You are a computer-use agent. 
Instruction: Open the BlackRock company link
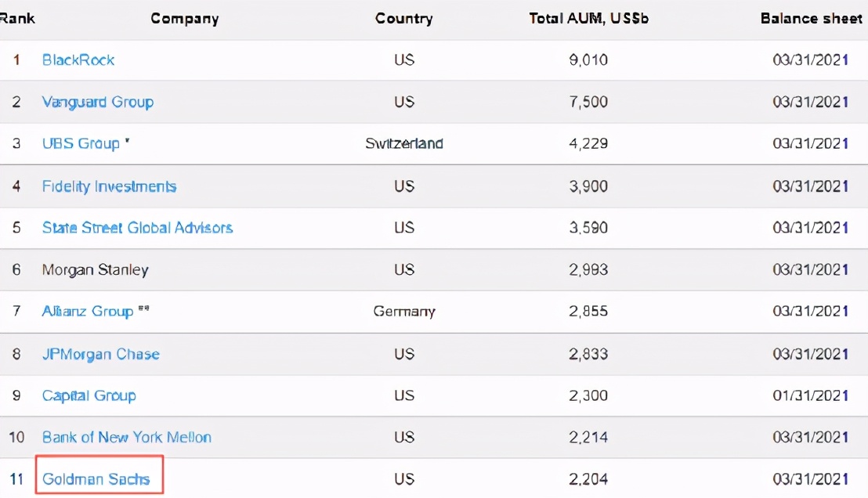pos(78,60)
